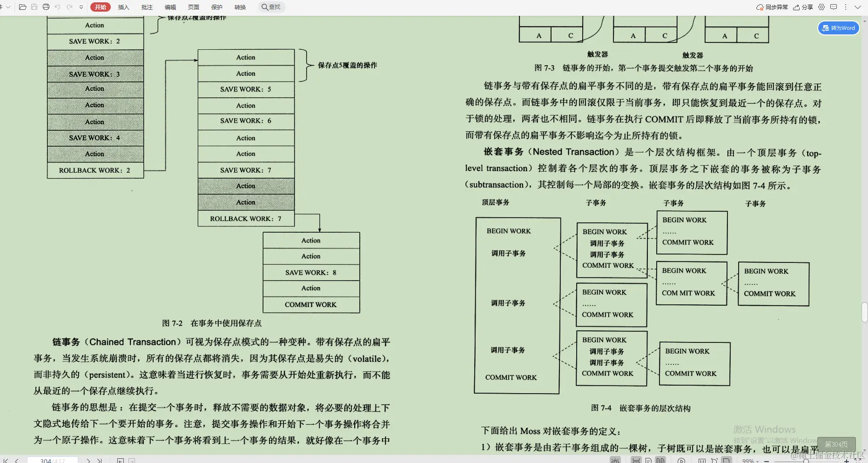
Task: Print the current document
Action: [x=46, y=7]
